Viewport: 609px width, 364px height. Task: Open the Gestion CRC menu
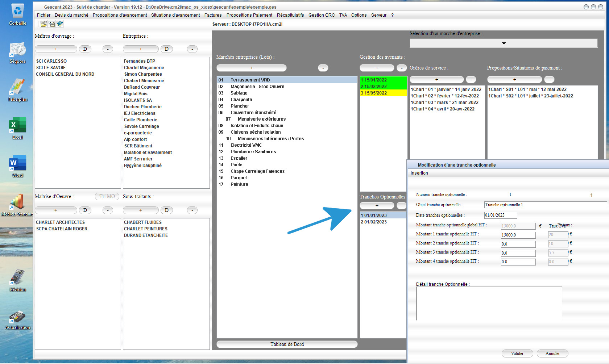(x=322, y=15)
